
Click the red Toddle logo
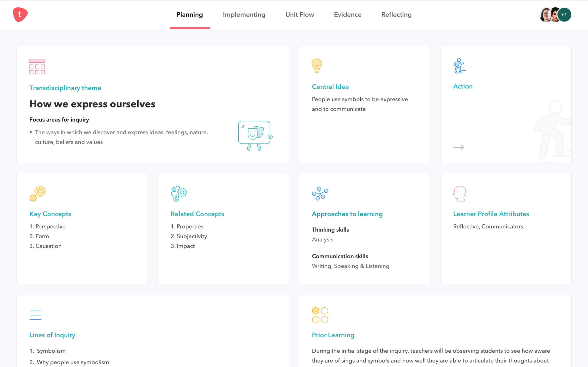click(x=20, y=14)
